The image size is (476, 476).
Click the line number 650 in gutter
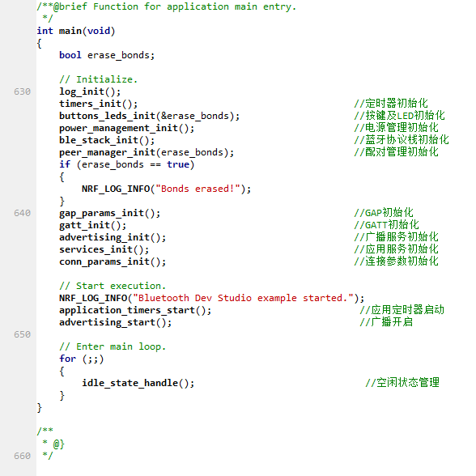22,334
